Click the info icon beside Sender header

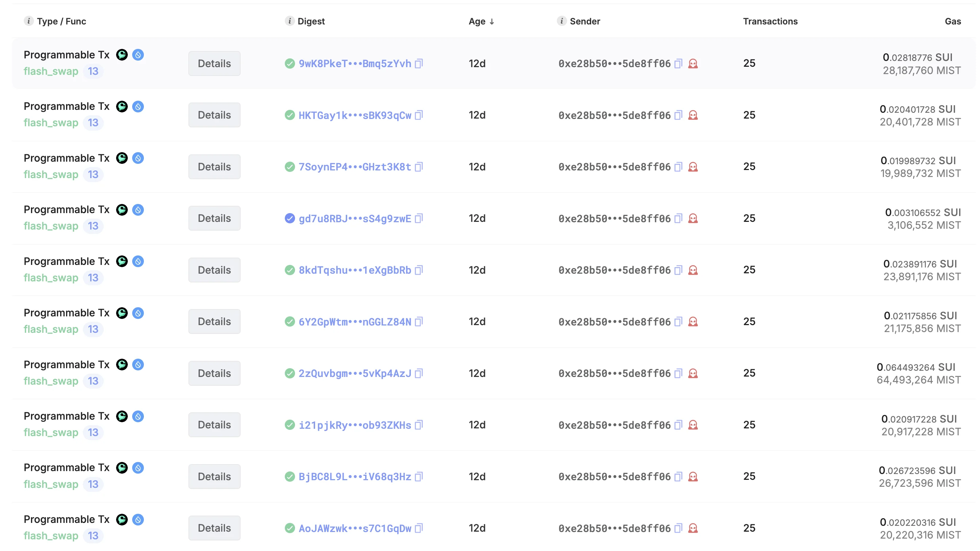click(562, 21)
